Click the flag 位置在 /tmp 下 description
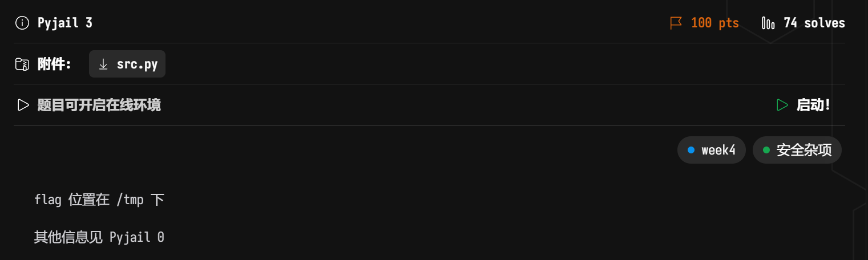 point(99,200)
